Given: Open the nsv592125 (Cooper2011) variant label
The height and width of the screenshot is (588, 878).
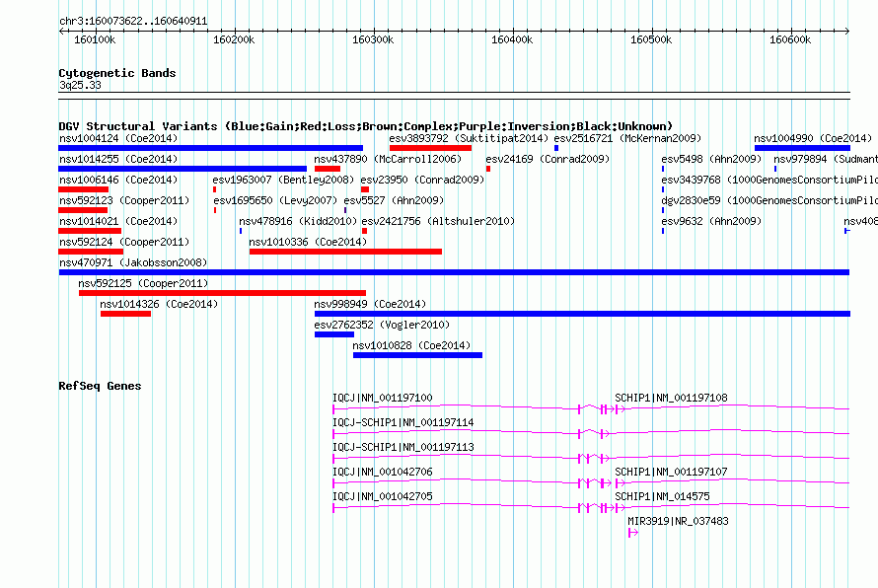Looking at the screenshot, I should [x=143, y=283].
